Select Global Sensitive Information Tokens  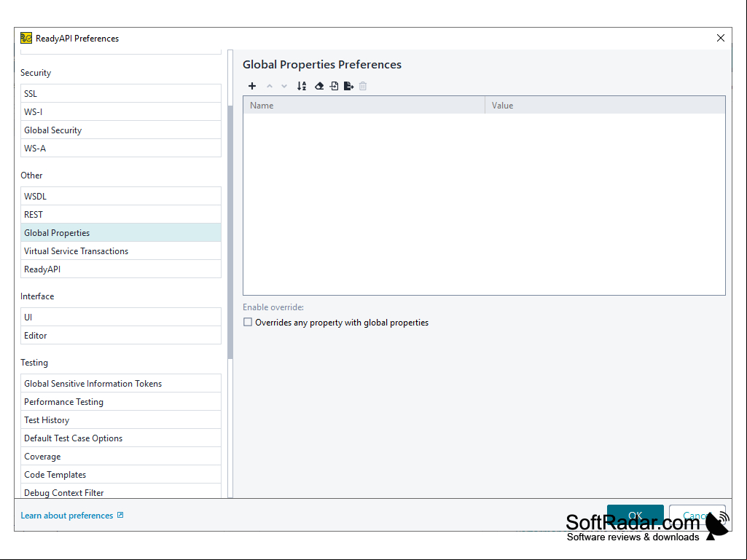(x=121, y=383)
